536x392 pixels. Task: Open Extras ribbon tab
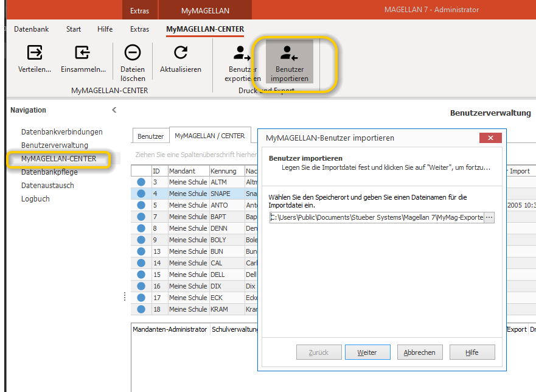click(x=139, y=29)
